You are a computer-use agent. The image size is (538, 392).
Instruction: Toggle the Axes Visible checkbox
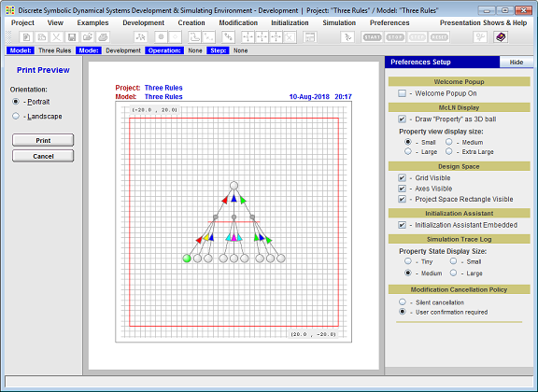click(402, 189)
